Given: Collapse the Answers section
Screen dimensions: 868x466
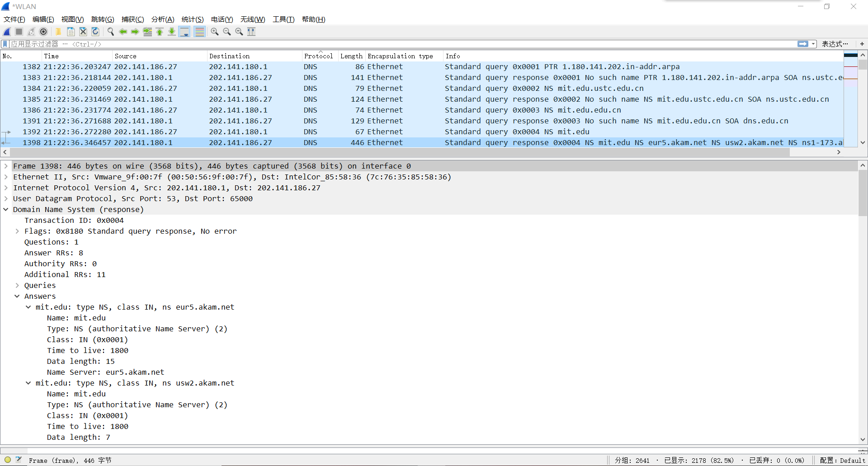Looking at the screenshot, I should tap(17, 296).
